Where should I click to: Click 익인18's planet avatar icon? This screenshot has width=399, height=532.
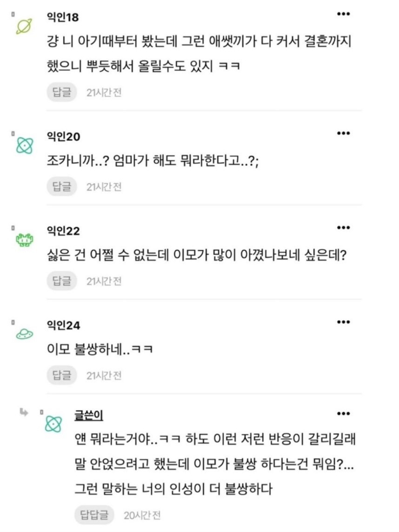click(x=23, y=27)
